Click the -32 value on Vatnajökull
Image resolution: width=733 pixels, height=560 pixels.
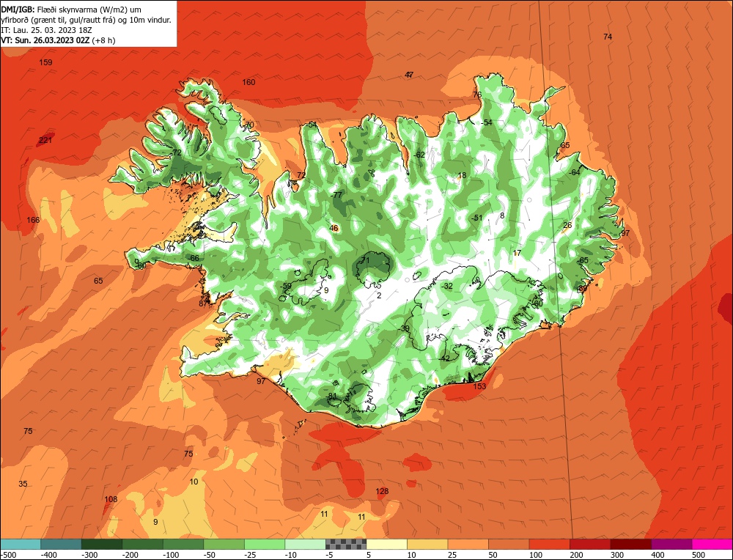[447, 286]
